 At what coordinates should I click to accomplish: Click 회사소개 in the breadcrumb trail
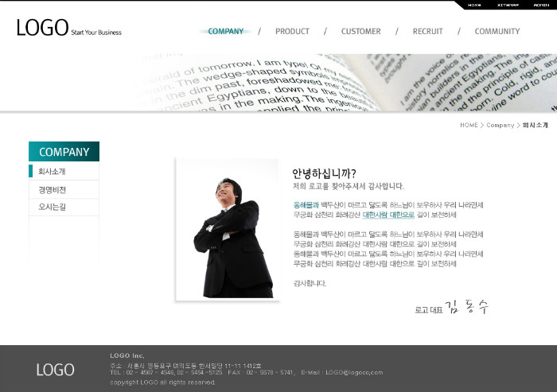(x=536, y=125)
